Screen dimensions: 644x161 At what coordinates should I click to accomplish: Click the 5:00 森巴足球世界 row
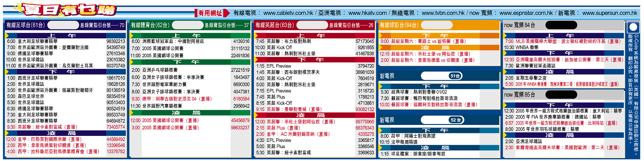(66, 96)
